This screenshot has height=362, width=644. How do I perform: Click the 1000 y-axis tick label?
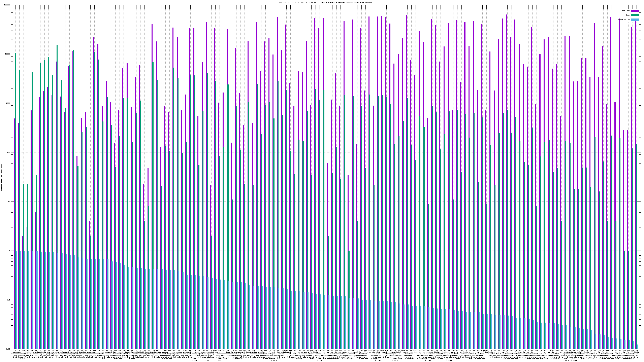point(8,103)
